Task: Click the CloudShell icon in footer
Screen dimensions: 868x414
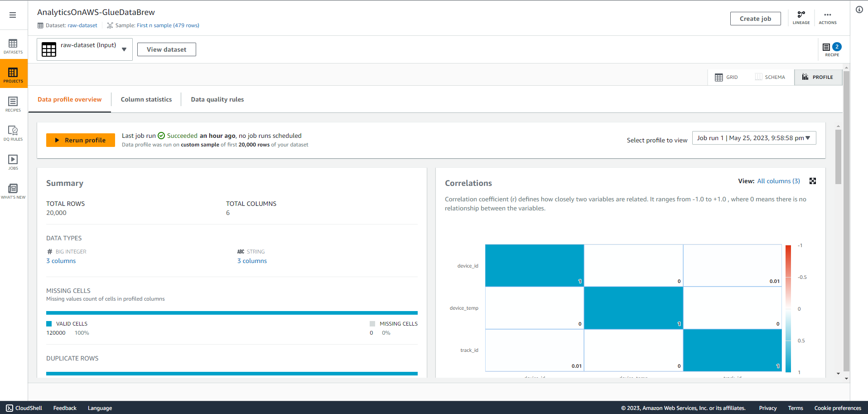Action: pos(10,408)
